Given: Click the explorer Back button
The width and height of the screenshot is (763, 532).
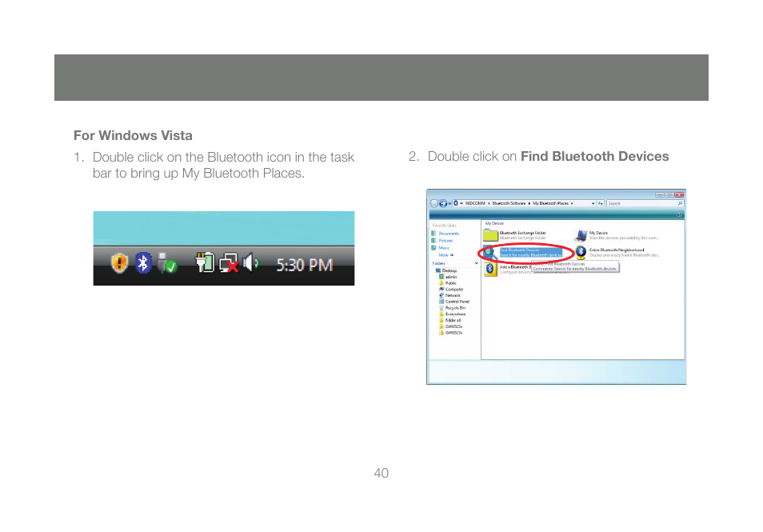Looking at the screenshot, I should click(x=434, y=203).
